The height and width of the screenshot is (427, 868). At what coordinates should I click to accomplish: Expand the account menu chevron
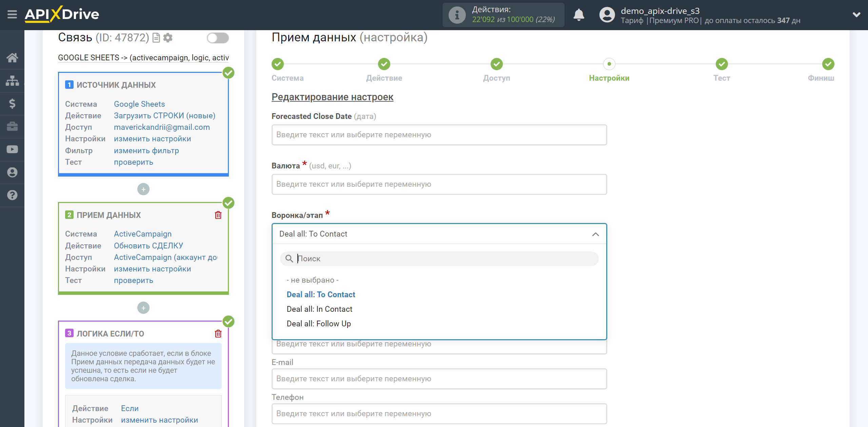pos(856,15)
